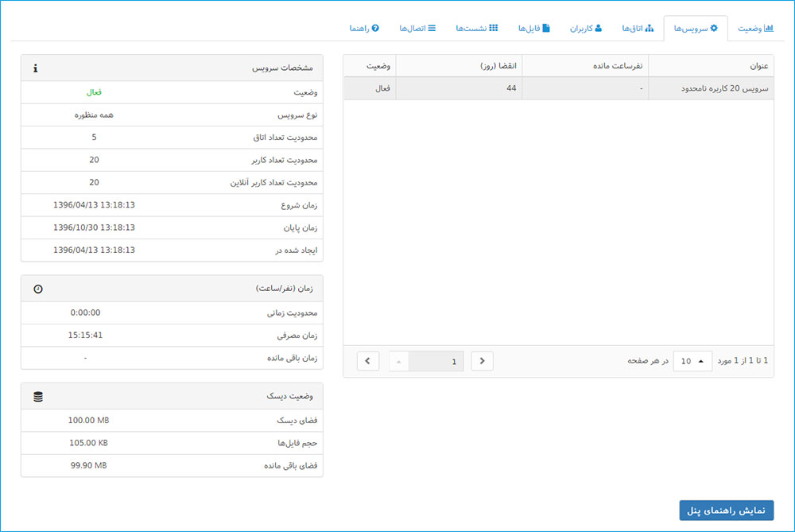Click the database icon in وضعیت دیسک header
This screenshot has height=532, width=795.
[38, 397]
